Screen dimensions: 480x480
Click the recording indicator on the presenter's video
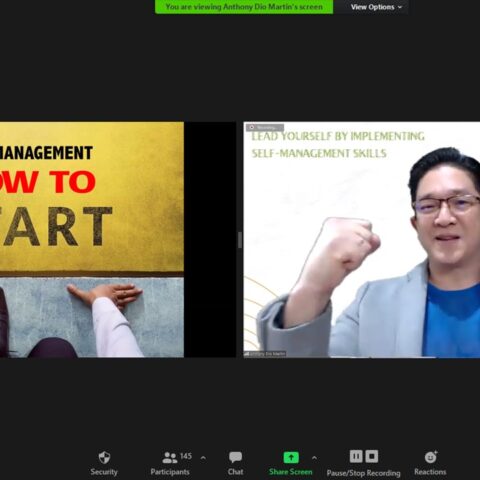click(265, 127)
